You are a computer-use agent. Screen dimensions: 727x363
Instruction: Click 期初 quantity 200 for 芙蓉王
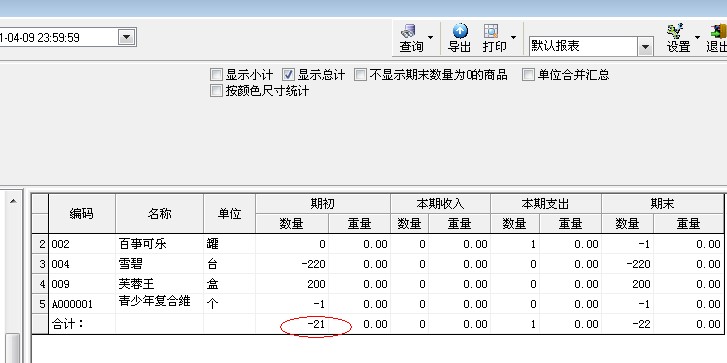292,284
